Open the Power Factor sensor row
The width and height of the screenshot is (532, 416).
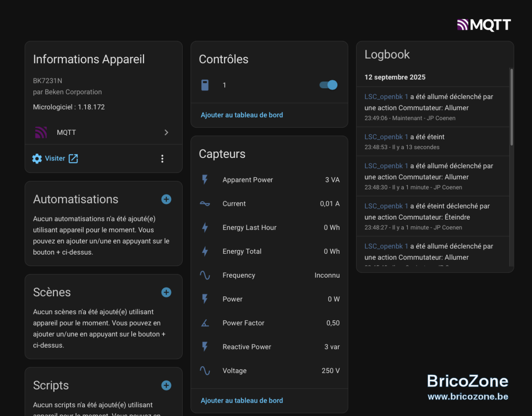coord(270,323)
